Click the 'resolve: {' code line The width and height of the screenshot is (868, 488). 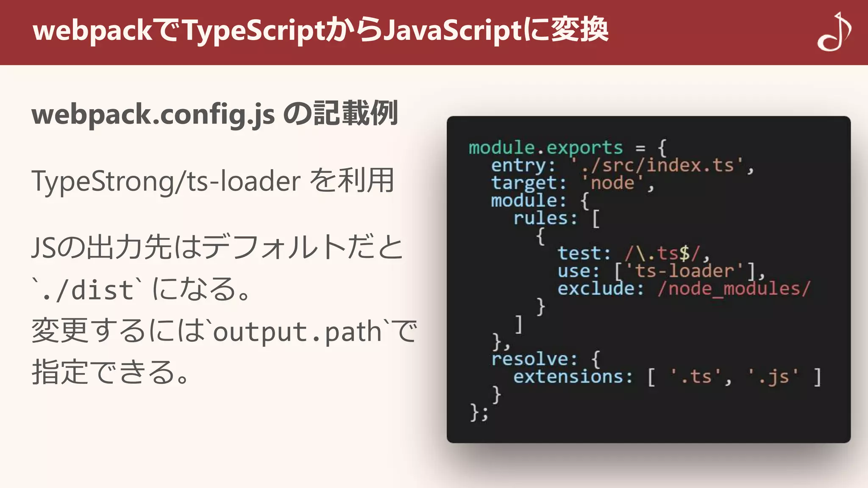click(546, 359)
